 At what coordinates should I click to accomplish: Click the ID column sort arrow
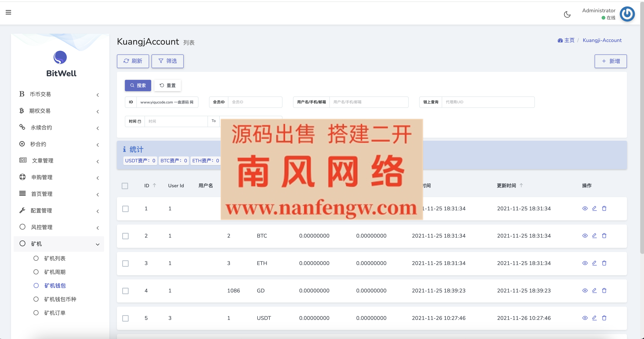click(155, 185)
